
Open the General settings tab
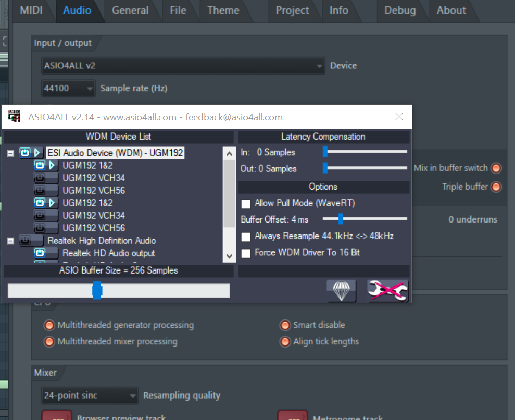point(130,10)
